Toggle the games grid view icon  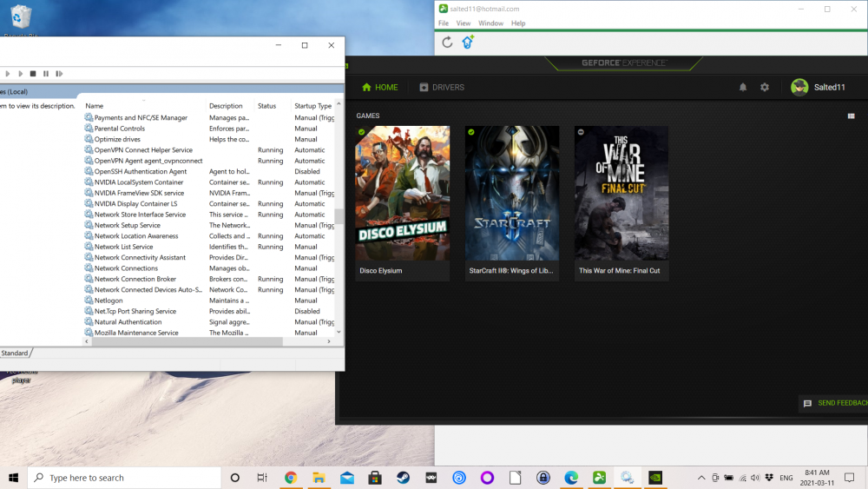click(x=852, y=116)
